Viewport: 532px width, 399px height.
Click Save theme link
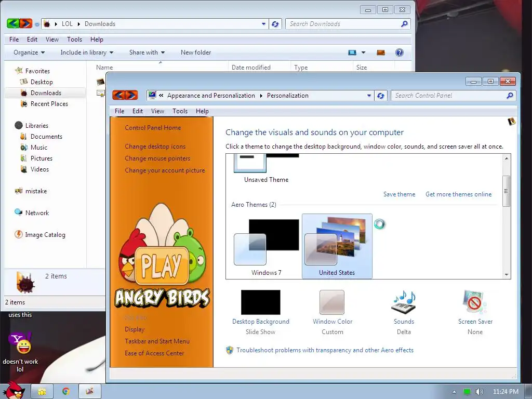pyautogui.click(x=400, y=194)
